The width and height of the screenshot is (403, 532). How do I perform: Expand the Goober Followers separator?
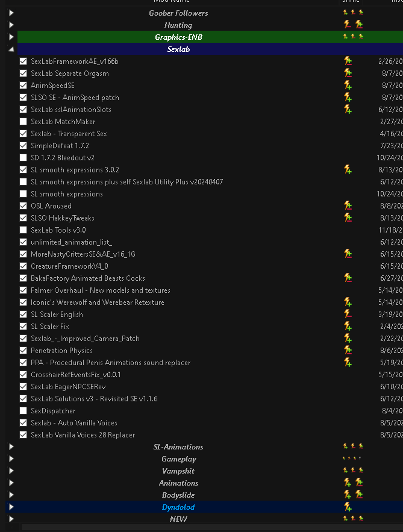coord(11,13)
